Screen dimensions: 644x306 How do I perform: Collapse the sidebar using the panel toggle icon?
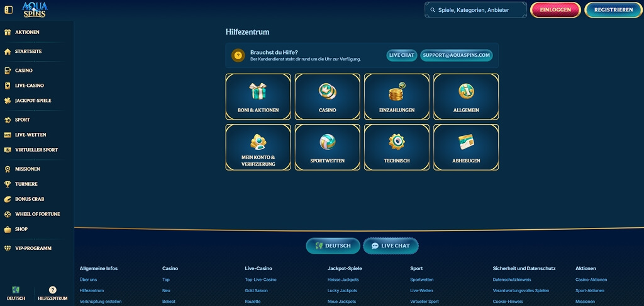tap(8, 10)
